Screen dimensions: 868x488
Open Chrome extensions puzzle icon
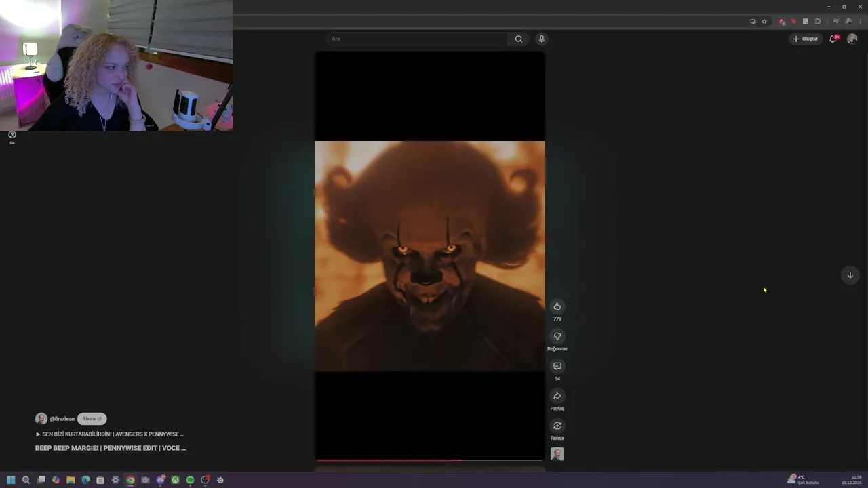coord(818,22)
